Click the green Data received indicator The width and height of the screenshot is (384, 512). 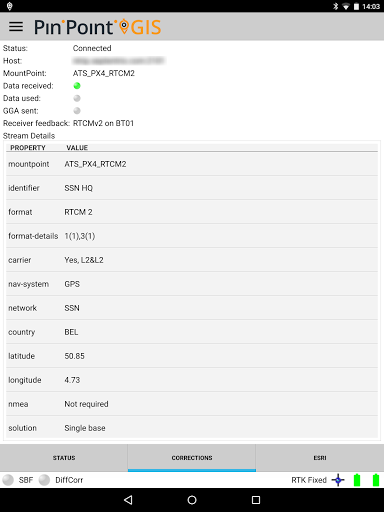(77, 86)
